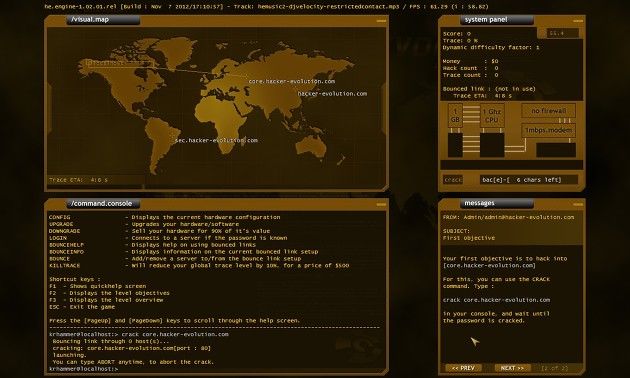Minimize the messages panel

[x=578, y=204]
